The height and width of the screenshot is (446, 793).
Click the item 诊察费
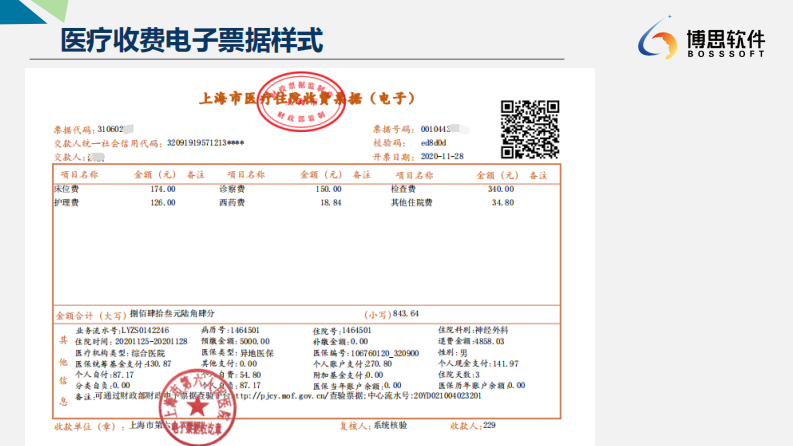click(232, 189)
